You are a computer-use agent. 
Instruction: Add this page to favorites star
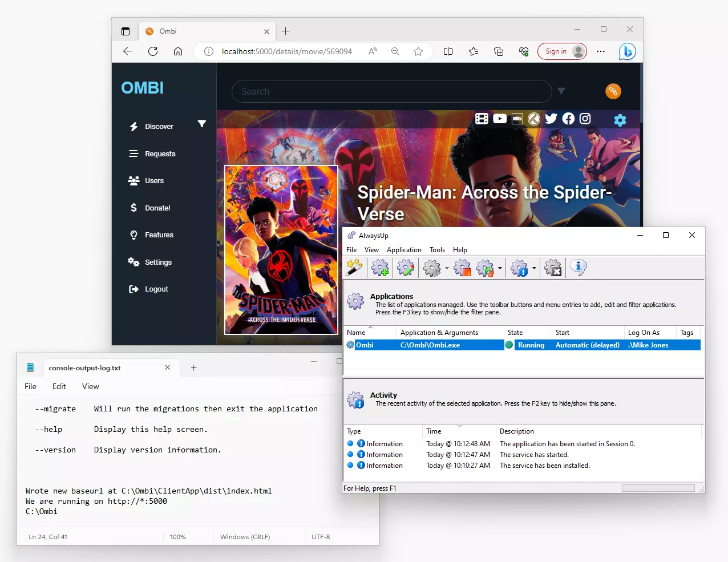tap(418, 51)
